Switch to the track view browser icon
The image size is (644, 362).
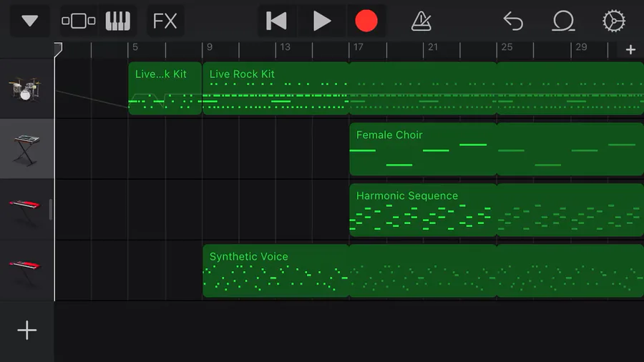pos(79,21)
